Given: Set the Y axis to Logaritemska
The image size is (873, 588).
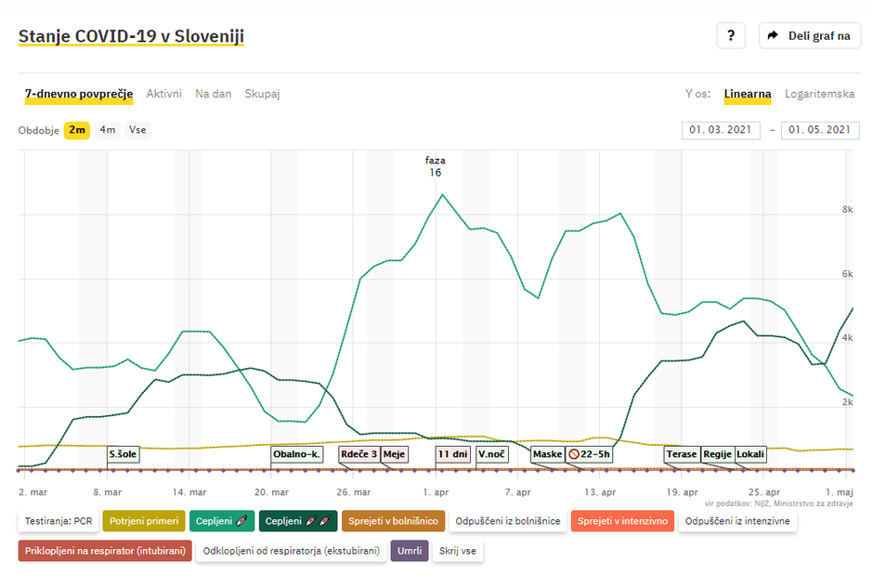Looking at the screenshot, I should tap(819, 94).
